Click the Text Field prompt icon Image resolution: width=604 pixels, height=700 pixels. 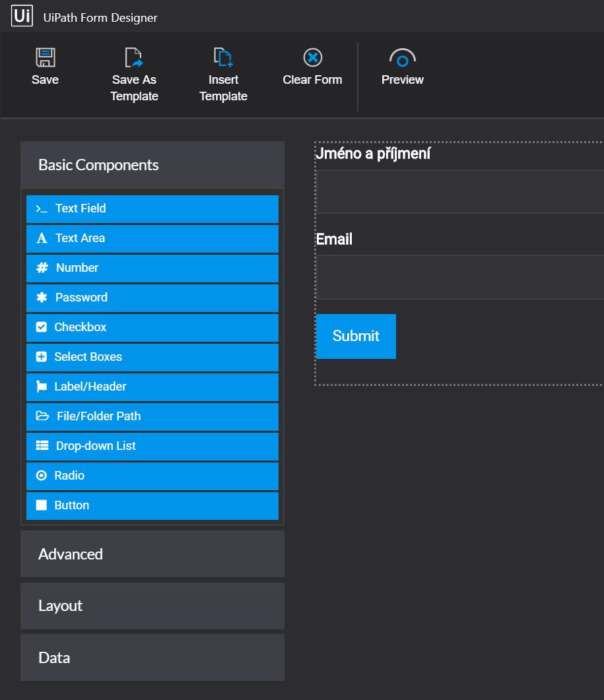[42, 209]
